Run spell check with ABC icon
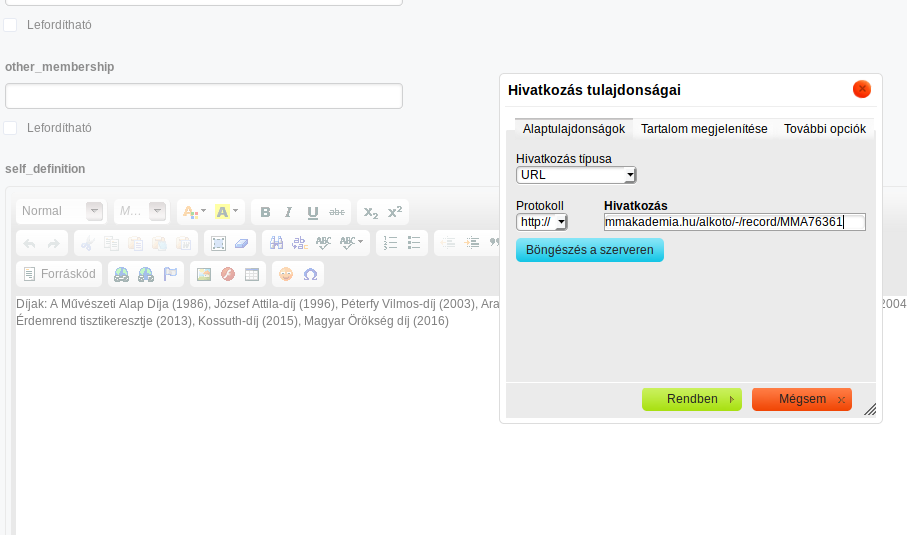The image size is (907, 535). click(x=323, y=243)
